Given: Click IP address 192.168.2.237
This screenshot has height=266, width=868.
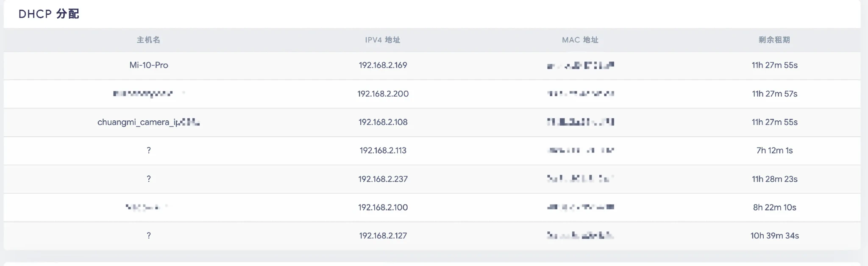Looking at the screenshot, I should 383,179.
